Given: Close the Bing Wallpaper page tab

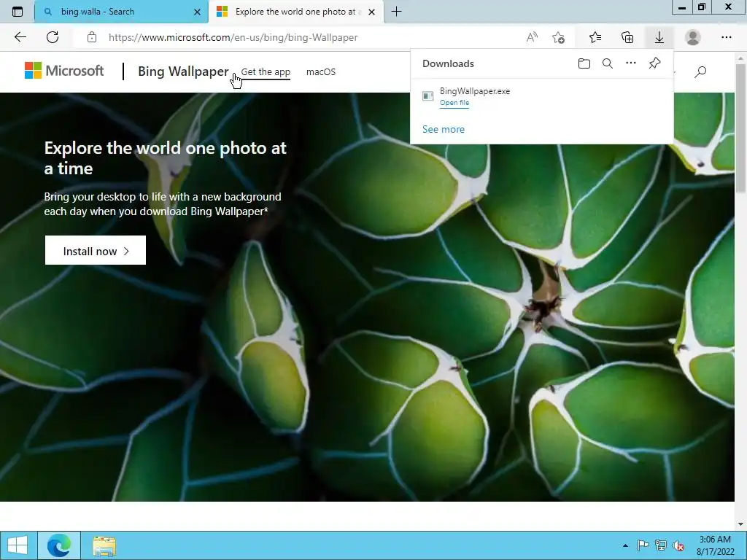Looking at the screenshot, I should tap(371, 12).
